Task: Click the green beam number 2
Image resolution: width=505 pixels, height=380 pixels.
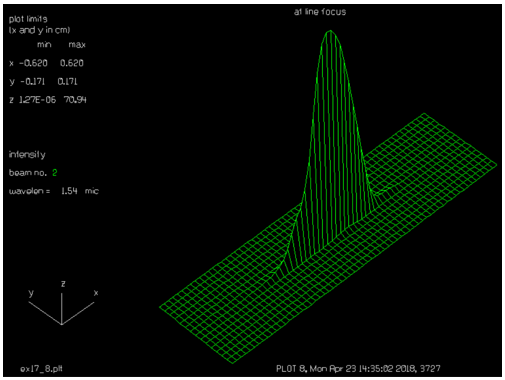Action: [55, 173]
